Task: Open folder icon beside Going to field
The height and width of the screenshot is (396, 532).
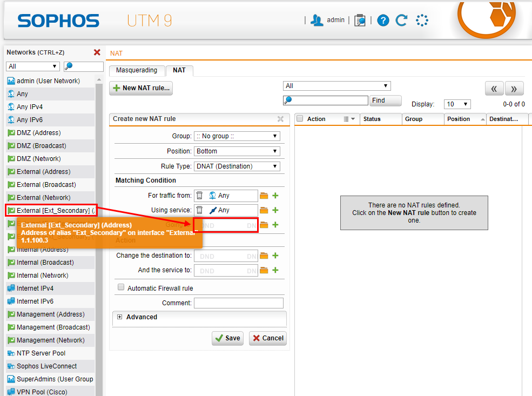Action: tap(264, 225)
